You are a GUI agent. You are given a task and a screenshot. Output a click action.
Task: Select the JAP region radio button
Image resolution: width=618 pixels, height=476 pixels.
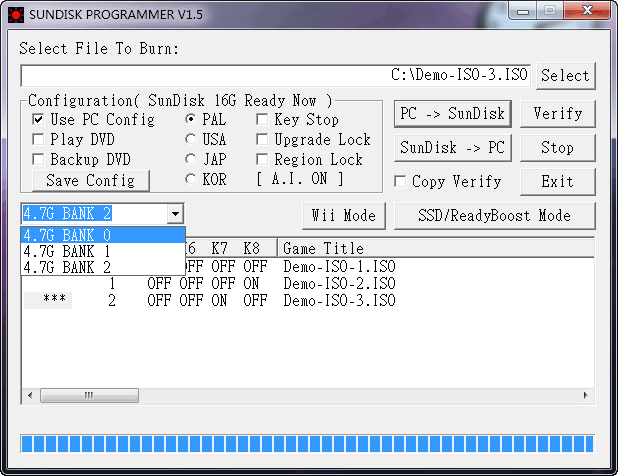click(191, 159)
